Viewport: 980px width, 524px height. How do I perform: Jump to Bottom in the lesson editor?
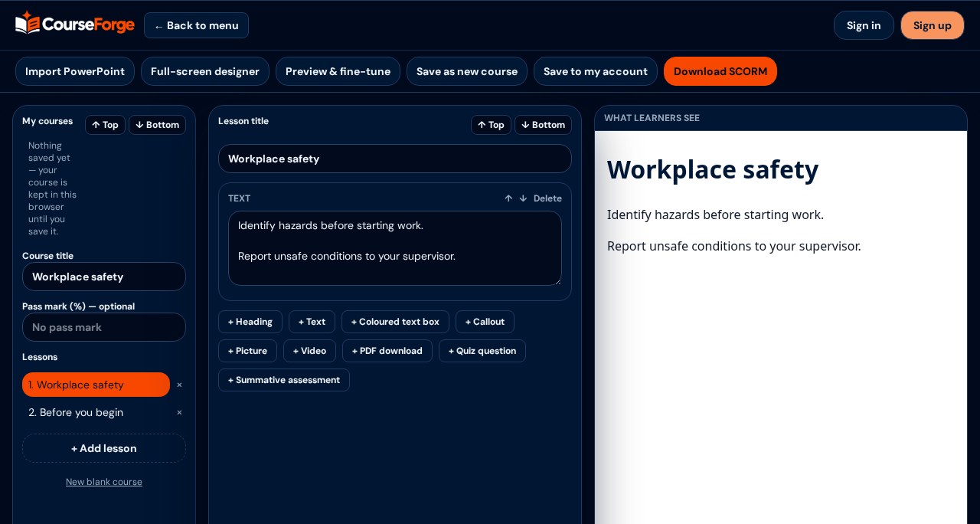pyautogui.click(x=543, y=125)
